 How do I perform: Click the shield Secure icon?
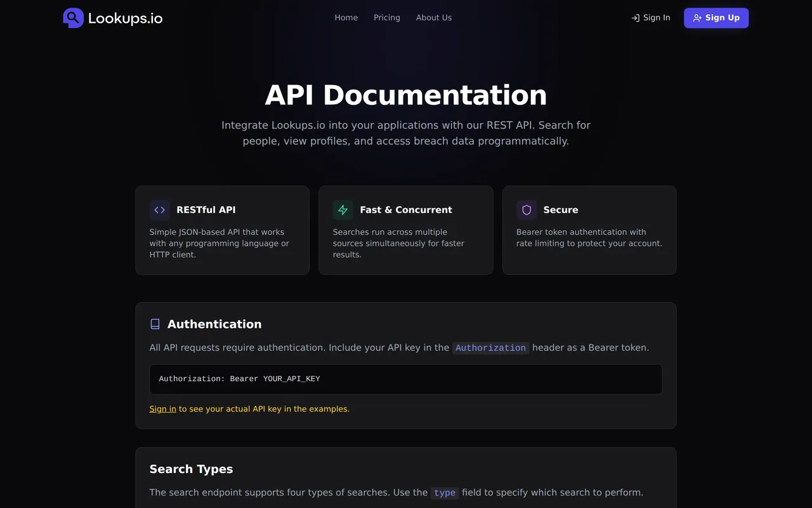click(x=527, y=210)
